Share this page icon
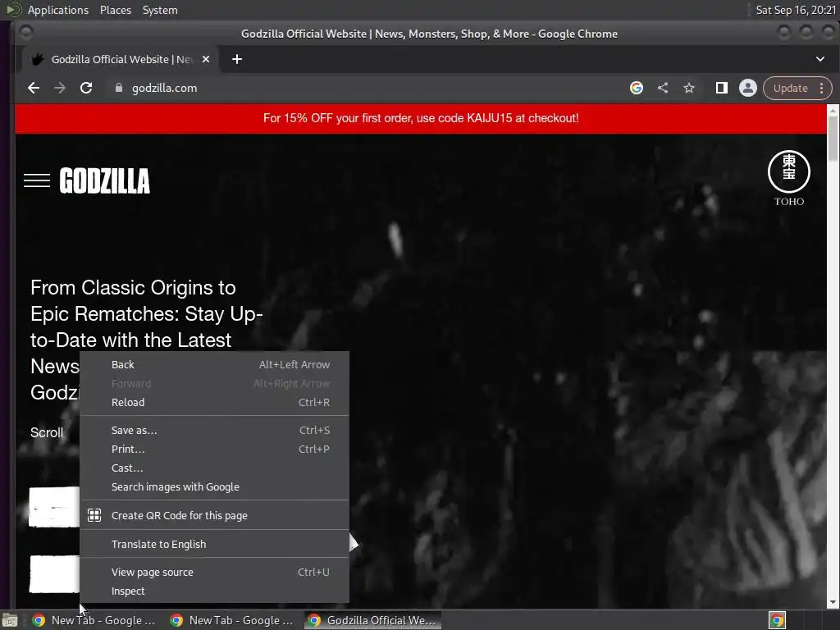 click(x=663, y=88)
